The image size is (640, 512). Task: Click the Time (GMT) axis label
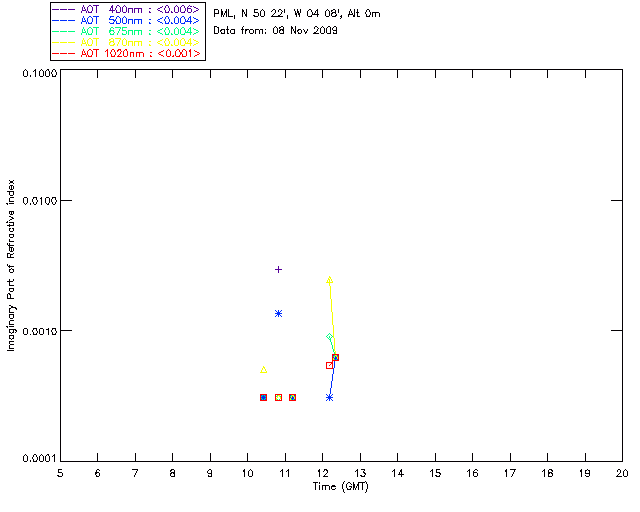(x=341, y=487)
